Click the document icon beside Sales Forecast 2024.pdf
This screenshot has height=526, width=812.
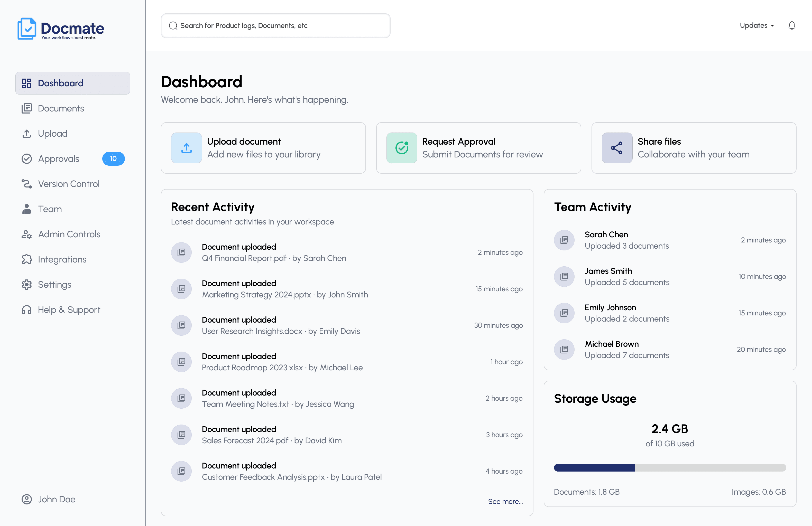point(181,435)
